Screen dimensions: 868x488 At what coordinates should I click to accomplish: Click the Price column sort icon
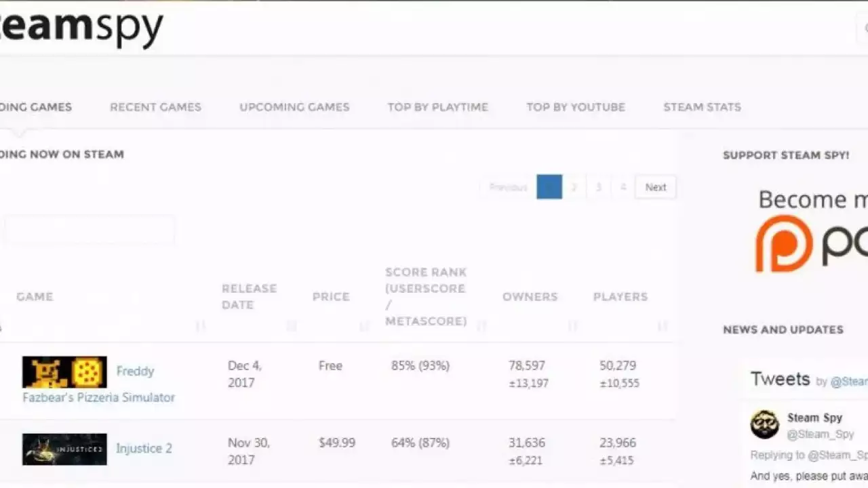[364, 327]
